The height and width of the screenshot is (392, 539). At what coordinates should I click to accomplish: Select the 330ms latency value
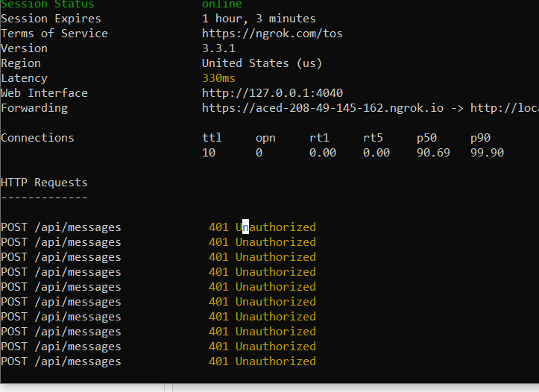[218, 78]
